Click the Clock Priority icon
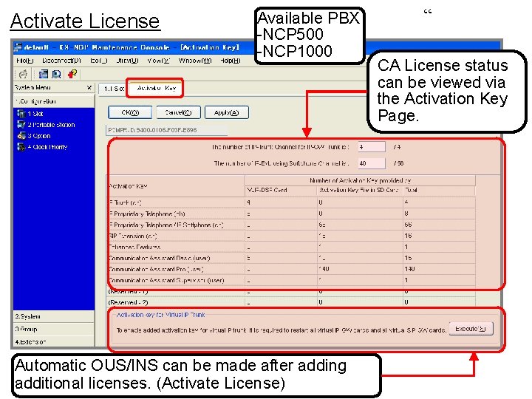Viewport: 532px width, 399px height. (x=21, y=147)
